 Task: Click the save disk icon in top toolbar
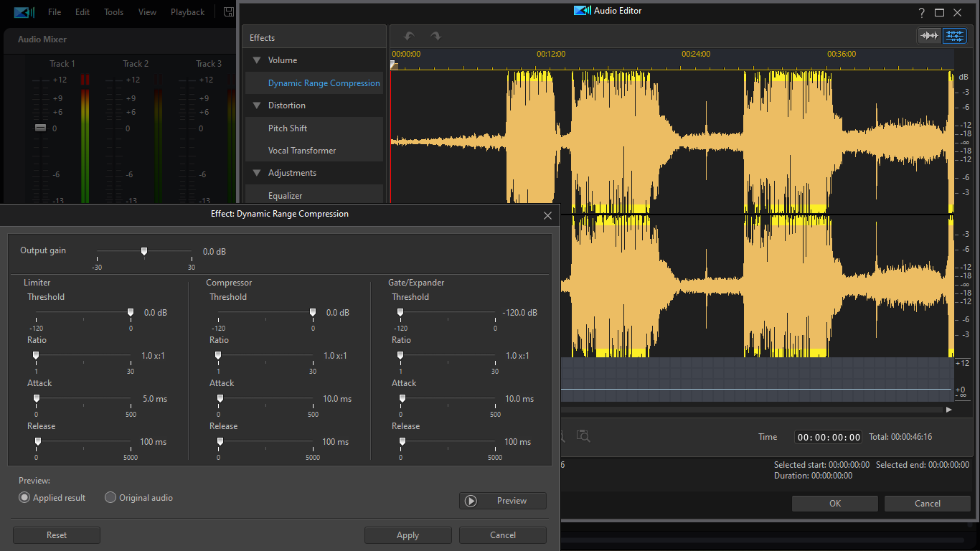click(228, 12)
